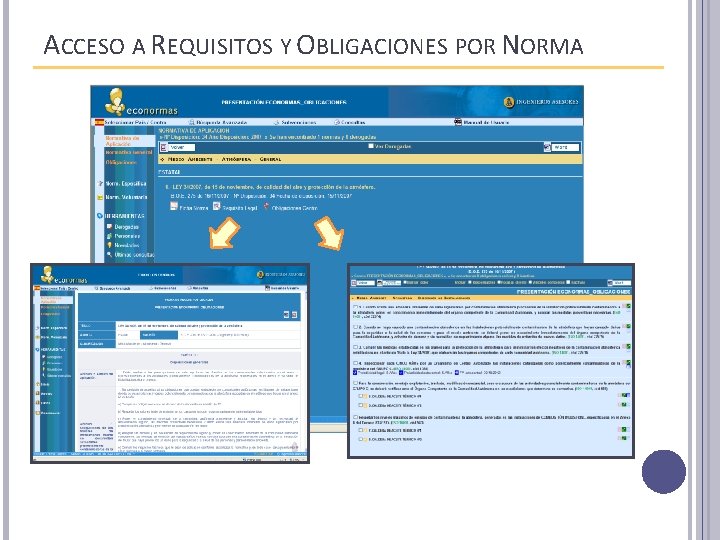Check obligation 2 checkbox in the Obligaciones window
The height and width of the screenshot is (540, 720).
355,327
